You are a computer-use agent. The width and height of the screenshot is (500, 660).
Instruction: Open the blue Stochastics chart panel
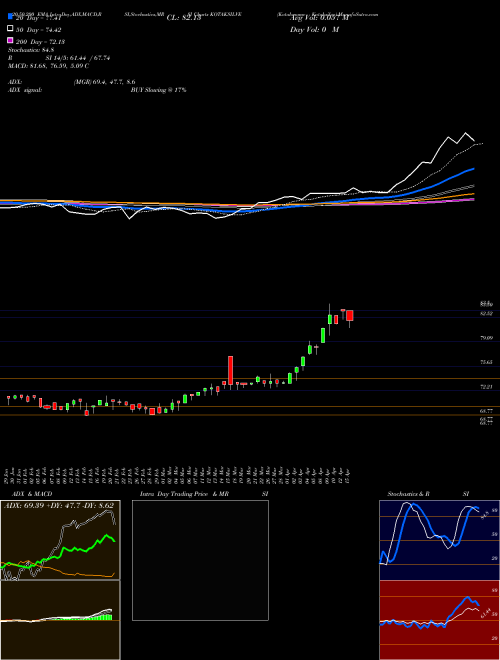tap(439, 540)
